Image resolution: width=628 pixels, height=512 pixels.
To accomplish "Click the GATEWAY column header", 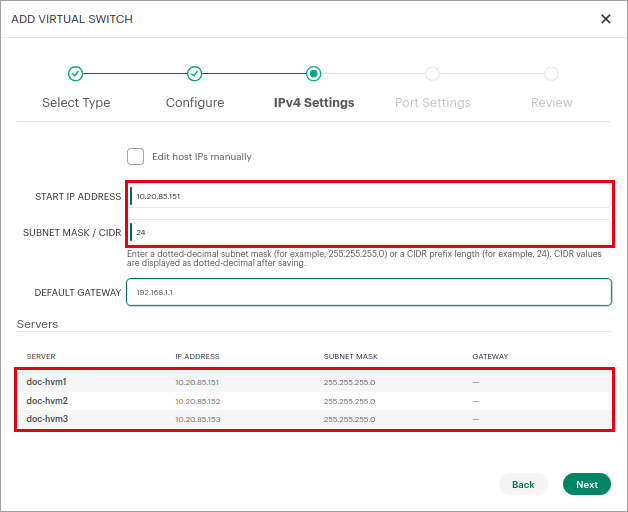I will click(x=490, y=357).
